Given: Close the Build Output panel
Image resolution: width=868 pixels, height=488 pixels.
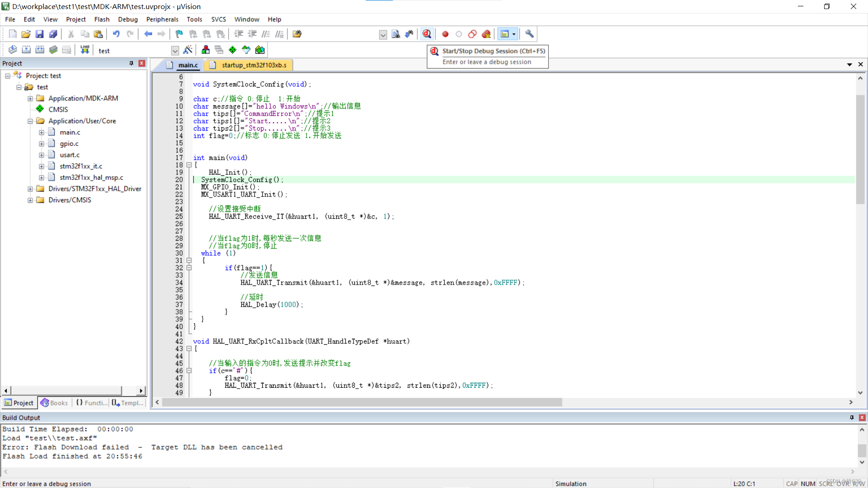Looking at the screenshot, I should coord(862,418).
